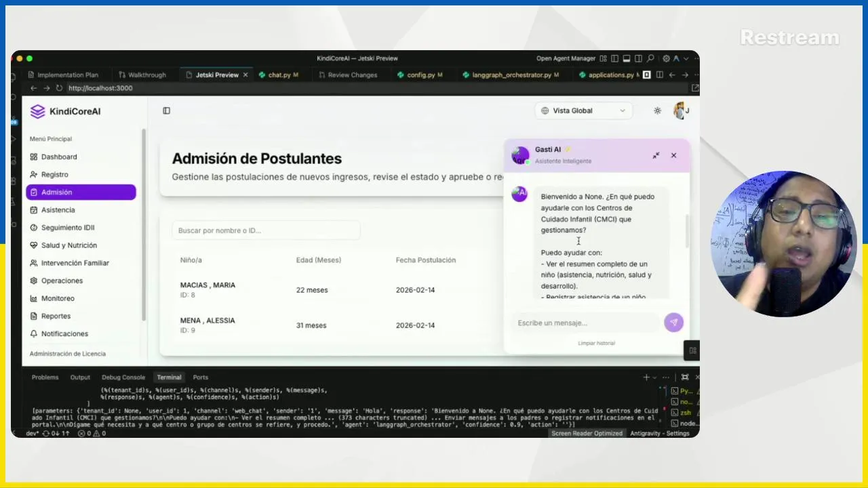Viewport: 868px width, 488px height.
Task: Click Antigravity - Settings status item
Action: tap(659, 433)
